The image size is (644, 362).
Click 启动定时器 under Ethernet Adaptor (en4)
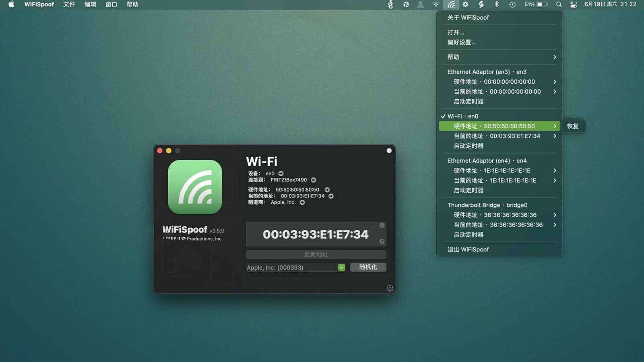tap(500, 190)
